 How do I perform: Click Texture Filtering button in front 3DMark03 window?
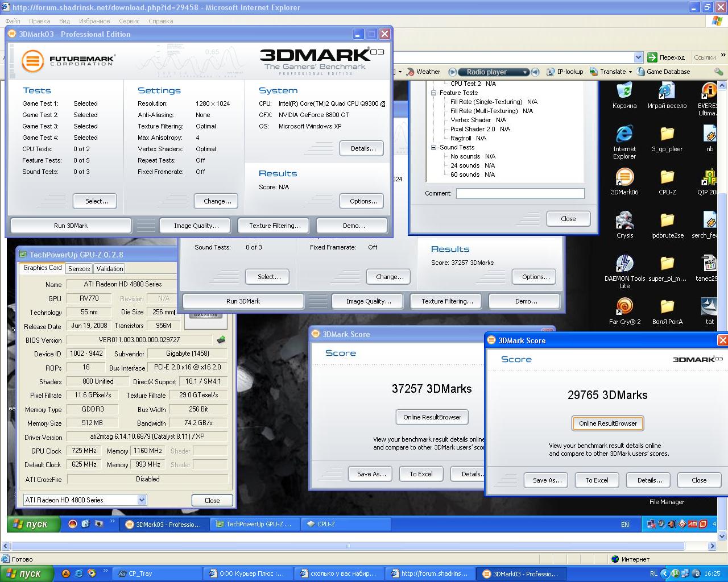coord(275,226)
